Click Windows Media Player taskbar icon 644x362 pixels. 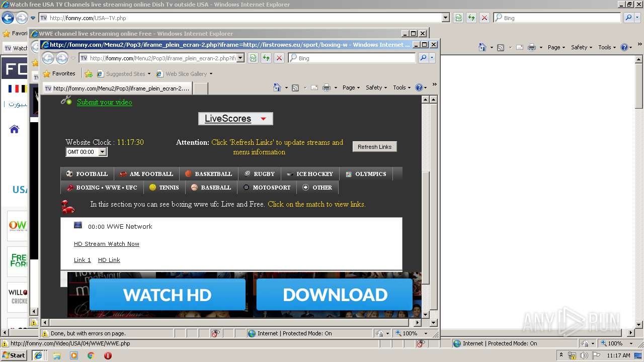coord(74,355)
